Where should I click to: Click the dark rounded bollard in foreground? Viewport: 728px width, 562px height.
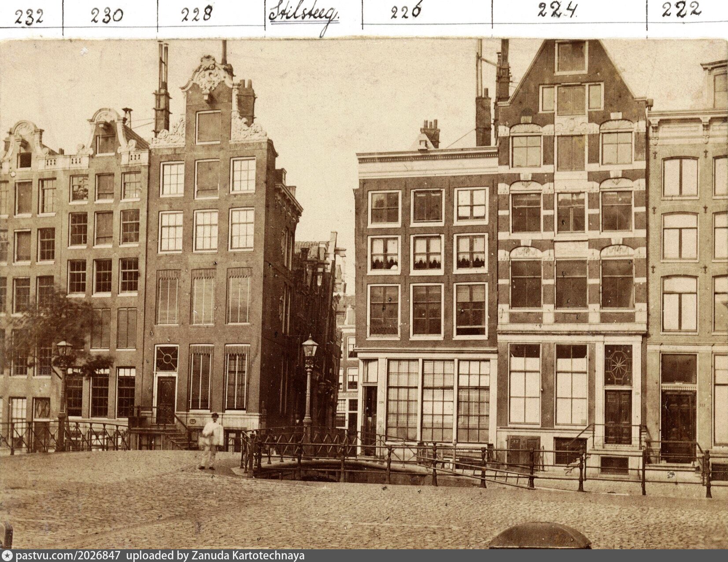point(540,536)
